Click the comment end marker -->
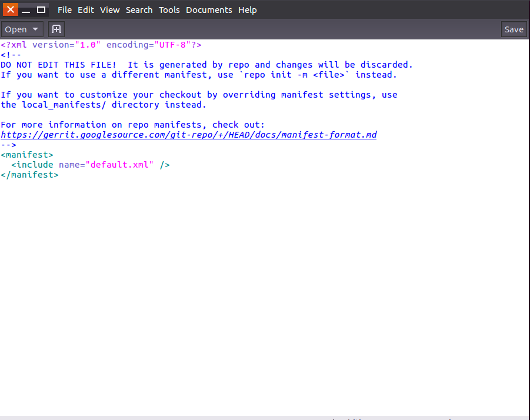The width and height of the screenshot is (530, 420). [x=8, y=145]
